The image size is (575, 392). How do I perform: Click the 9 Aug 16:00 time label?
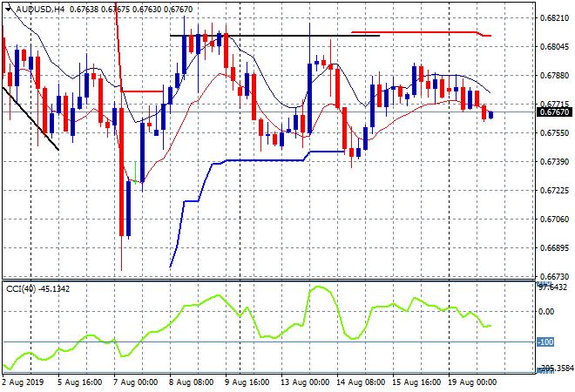tap(247, 382)
